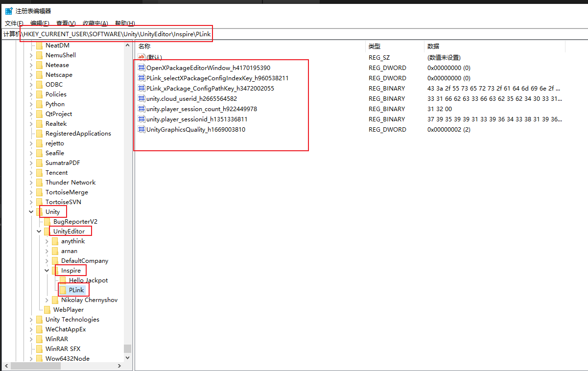This screenshot has width=588, height=371.
Task: Select the BugReporterV2 key
Action: click(75, 222)
